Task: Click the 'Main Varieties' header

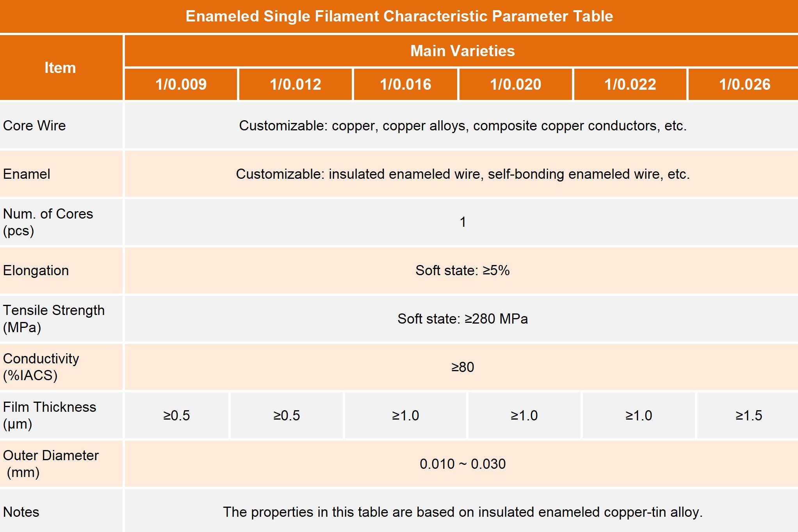Action: 462,51
